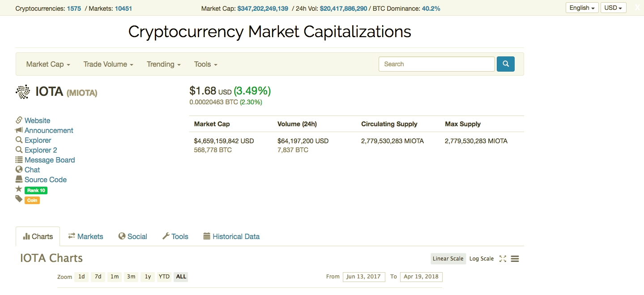The width and height of the screenshot is (644, 295).
Task: Click the orange Coin badge
Action: [x=32, y=200]
